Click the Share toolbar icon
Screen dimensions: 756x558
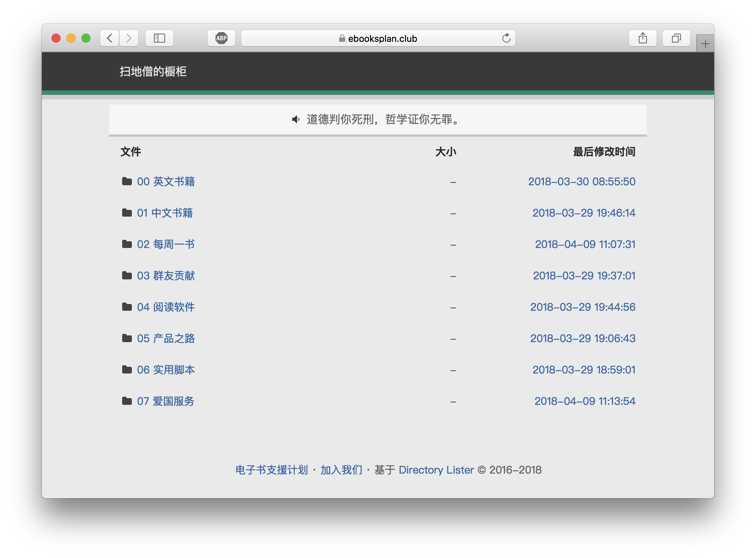[642, 38]
